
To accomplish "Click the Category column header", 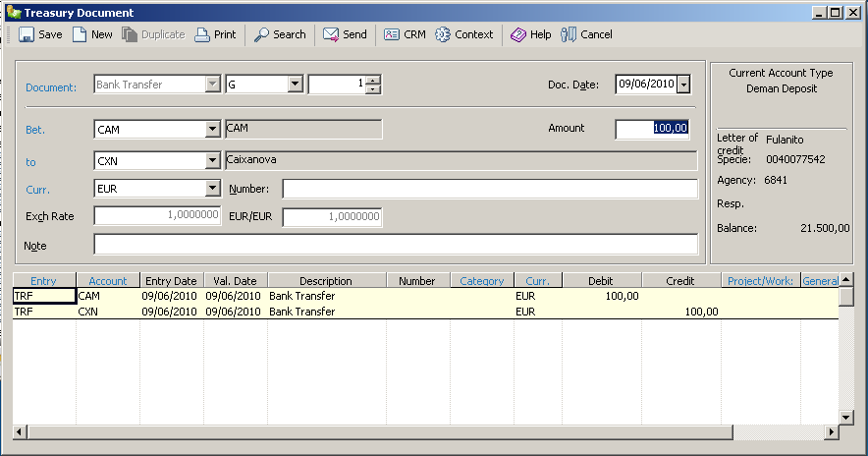I will [x=482, y=281].
